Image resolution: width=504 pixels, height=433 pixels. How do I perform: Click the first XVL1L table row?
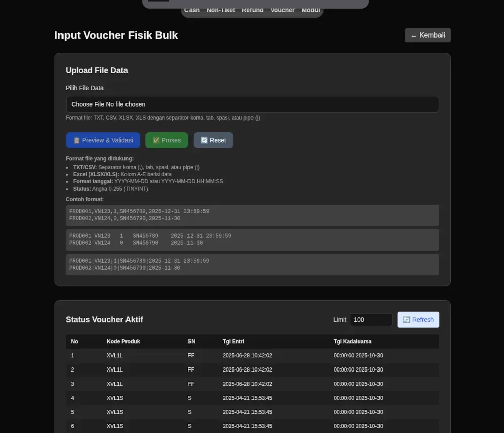(252, 355)
